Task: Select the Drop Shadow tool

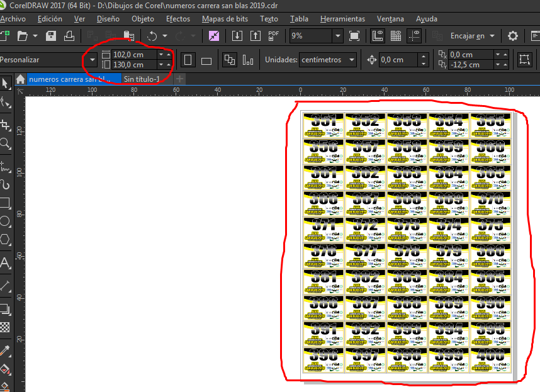Action: pos(5,309)
